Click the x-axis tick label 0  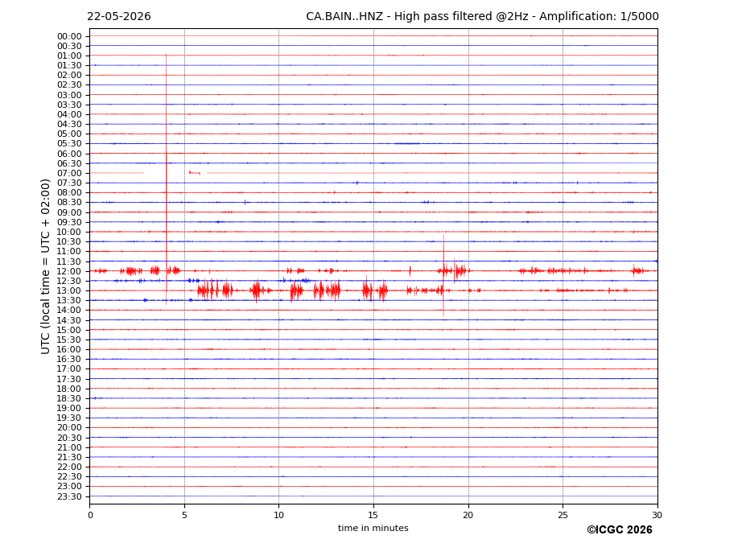pos(90,515)
